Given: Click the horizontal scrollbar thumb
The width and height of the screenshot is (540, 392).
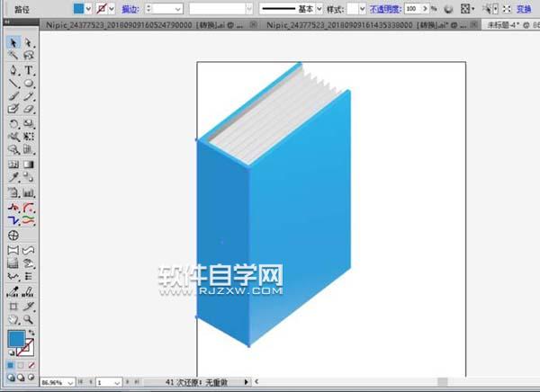Looking at the screenshot, I should (x=443, y=382).
